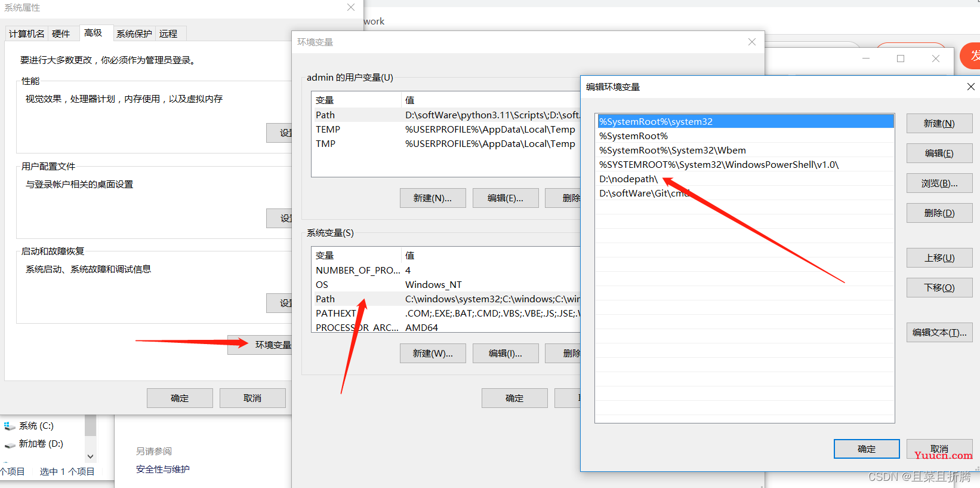Viewport: 980px width, 488px height.
Task: Minimize the background window
Action: (x=866, y=59)
